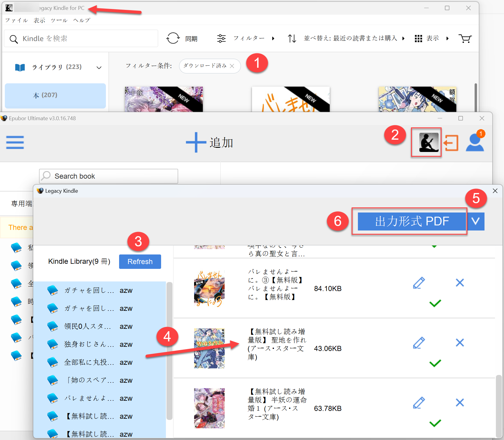The image size is (504, 440).
Task: Select 本 (207) in Kindle sidebar
Action: (x=55, y=96)
